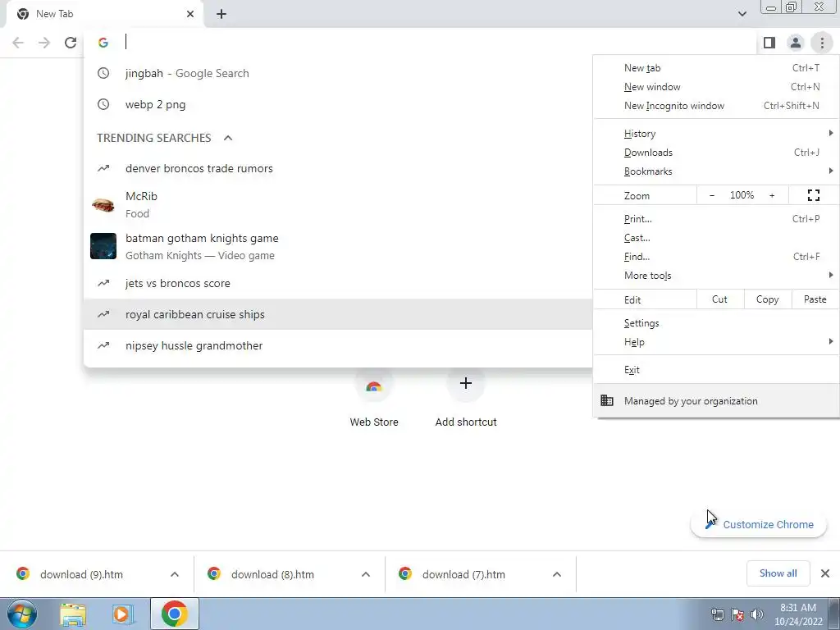Click the Action Center flag icon

pos(737,614)
